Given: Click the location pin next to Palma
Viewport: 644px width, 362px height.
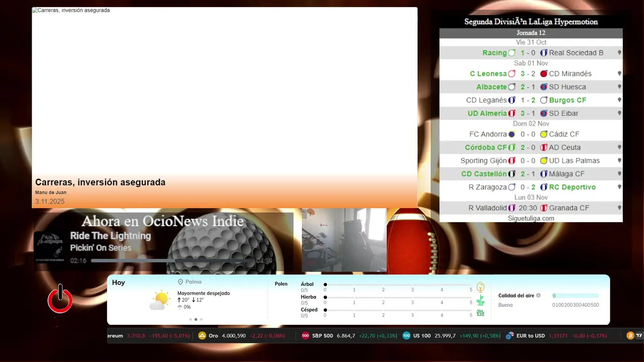Looking at the screenshot, I should pyautogui.click(x=181, y=282).
